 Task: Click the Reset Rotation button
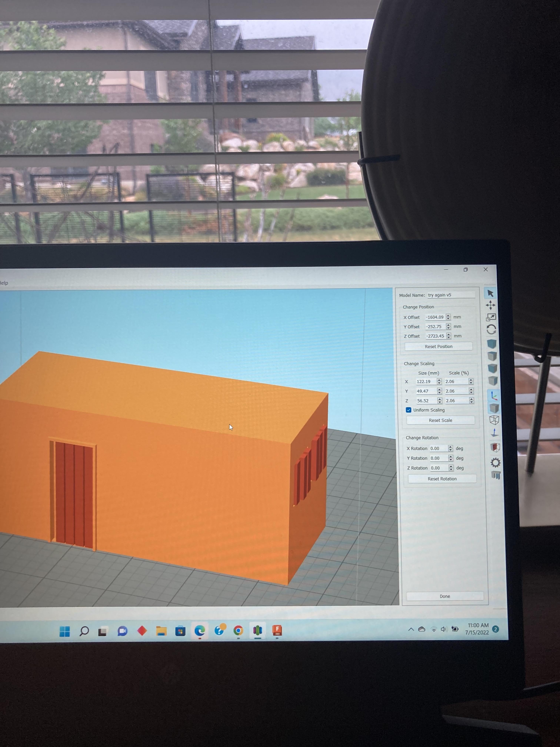[x=442, y=479]
